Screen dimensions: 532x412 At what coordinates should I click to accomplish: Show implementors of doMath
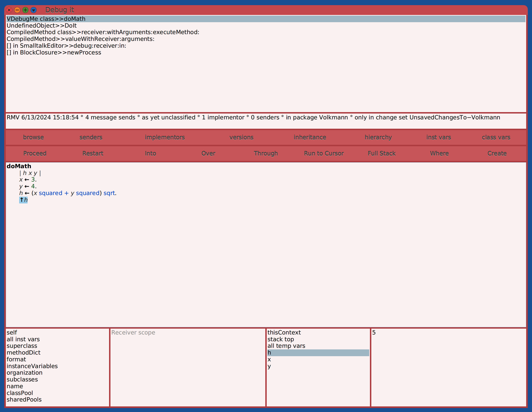click(165, 137)
